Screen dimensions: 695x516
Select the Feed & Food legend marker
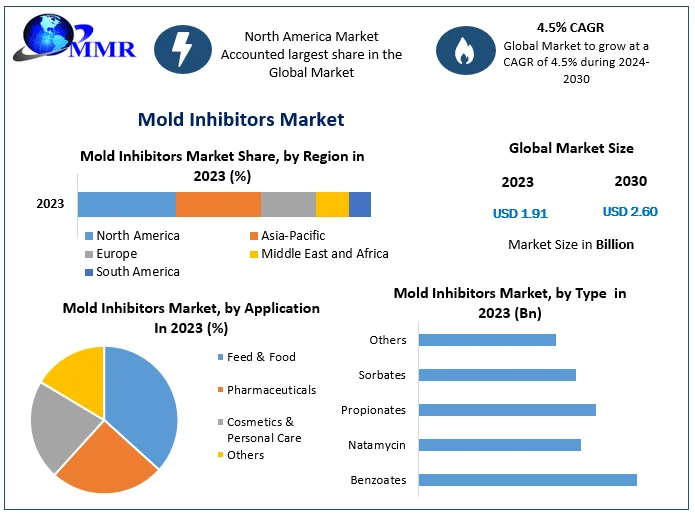[219, 357]
